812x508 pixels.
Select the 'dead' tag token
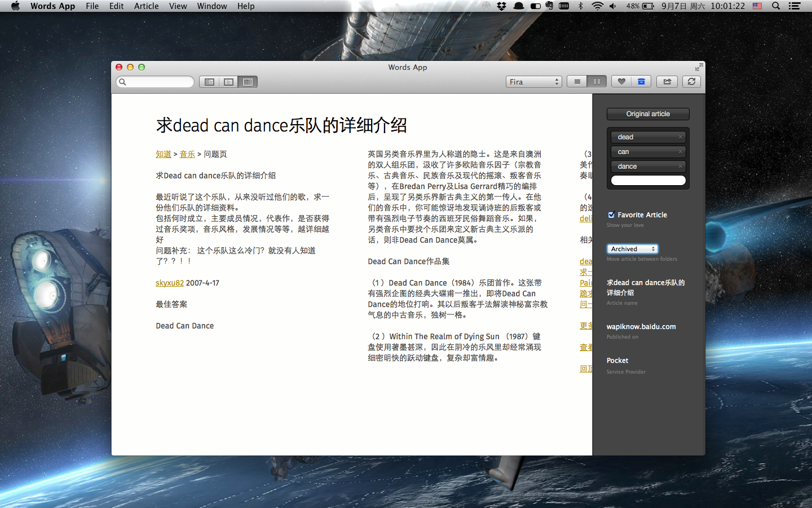pyautogui.click(x=648, y=137)
